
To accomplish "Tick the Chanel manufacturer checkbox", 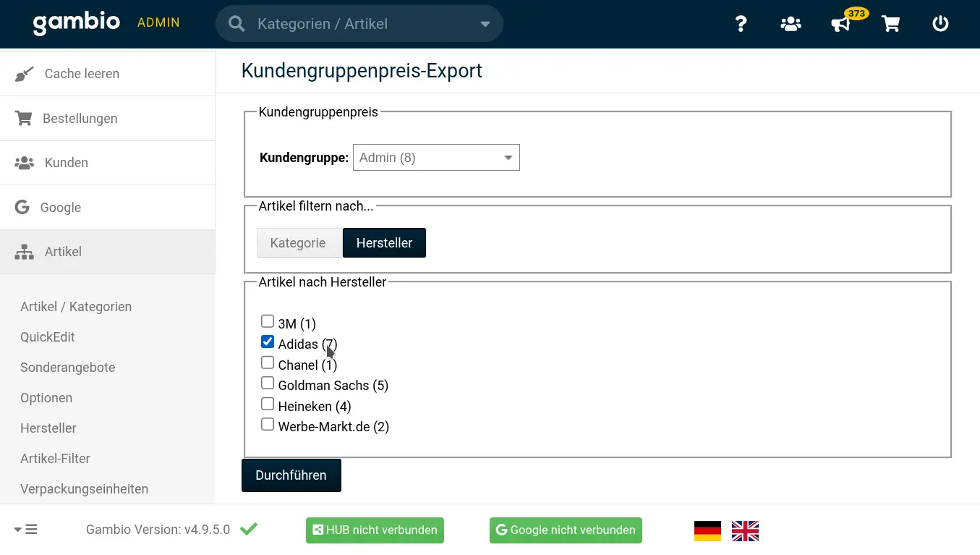I will click(x=268, y=363).
